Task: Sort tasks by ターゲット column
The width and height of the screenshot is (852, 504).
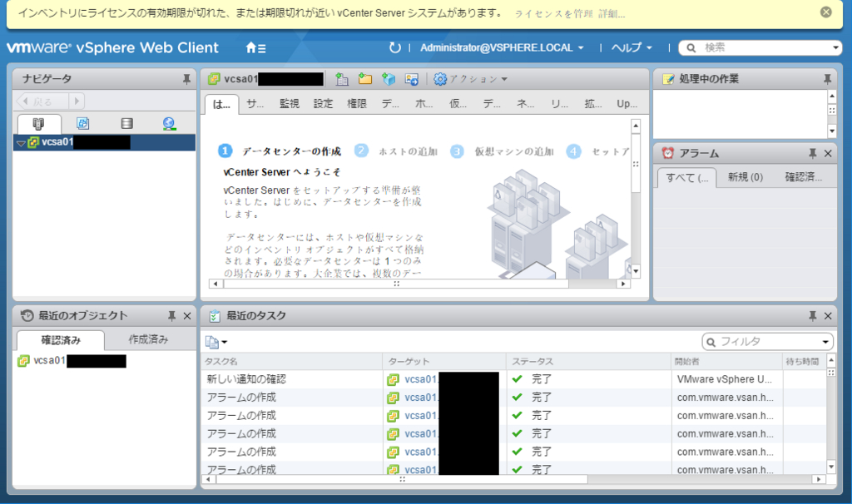Action: tap(444, 361)
